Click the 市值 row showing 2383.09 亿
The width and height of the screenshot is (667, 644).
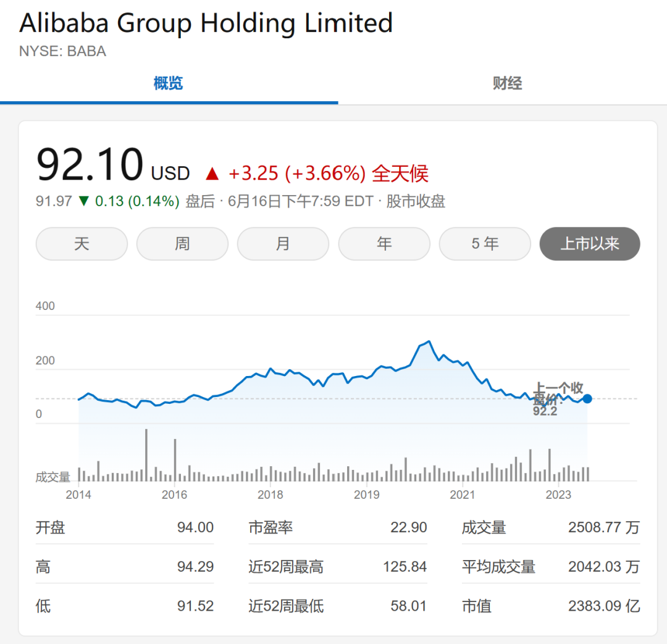click(x=550, y=606)
